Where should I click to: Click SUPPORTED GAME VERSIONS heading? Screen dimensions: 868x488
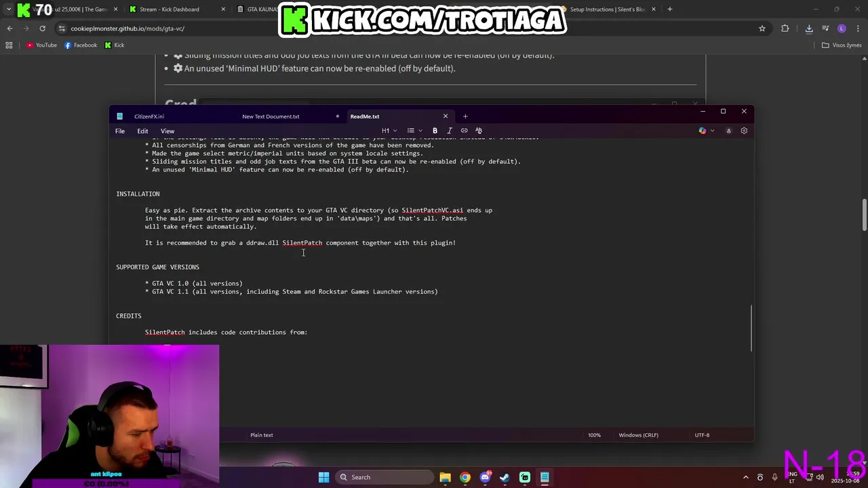[157, 267]
